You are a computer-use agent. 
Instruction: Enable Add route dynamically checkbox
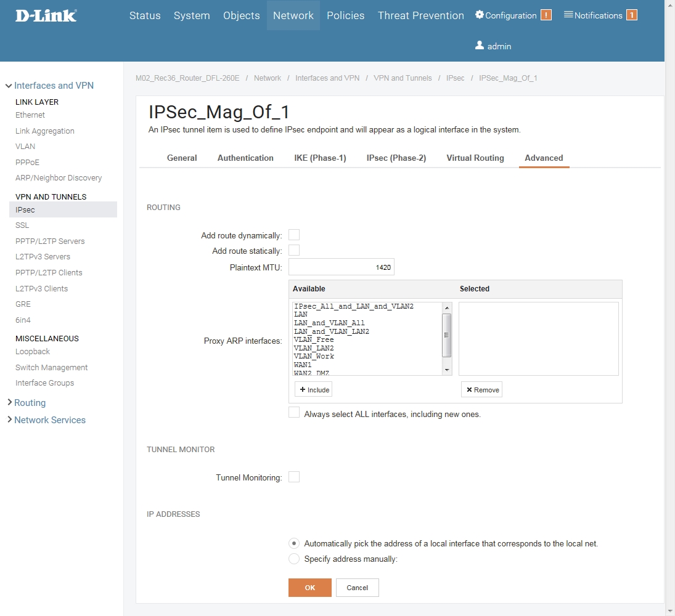pos(293,235)
